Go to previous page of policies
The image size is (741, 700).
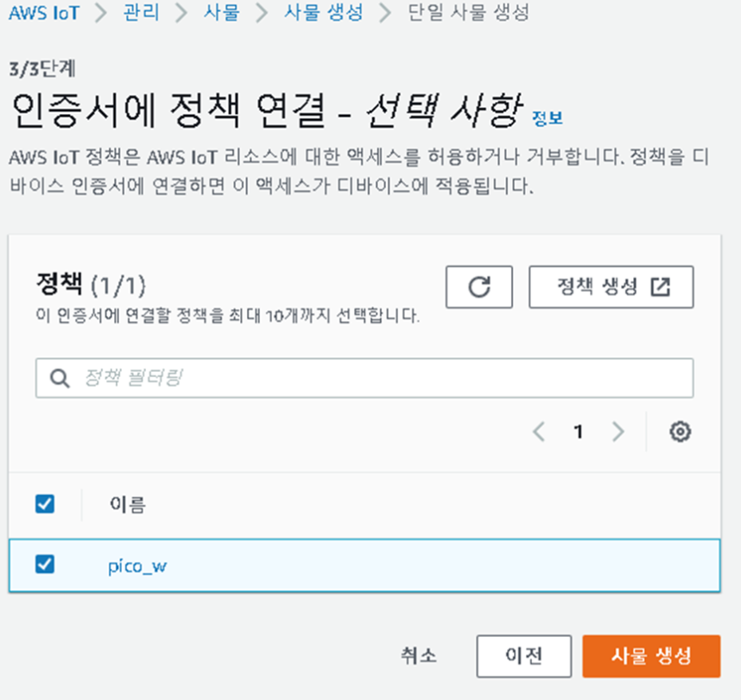[539, 432]
